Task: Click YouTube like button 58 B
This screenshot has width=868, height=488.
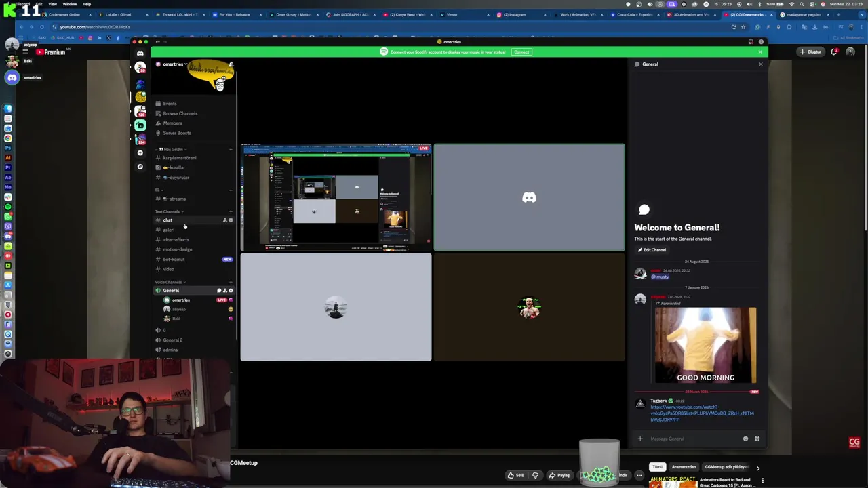Action: click(517, 475)
